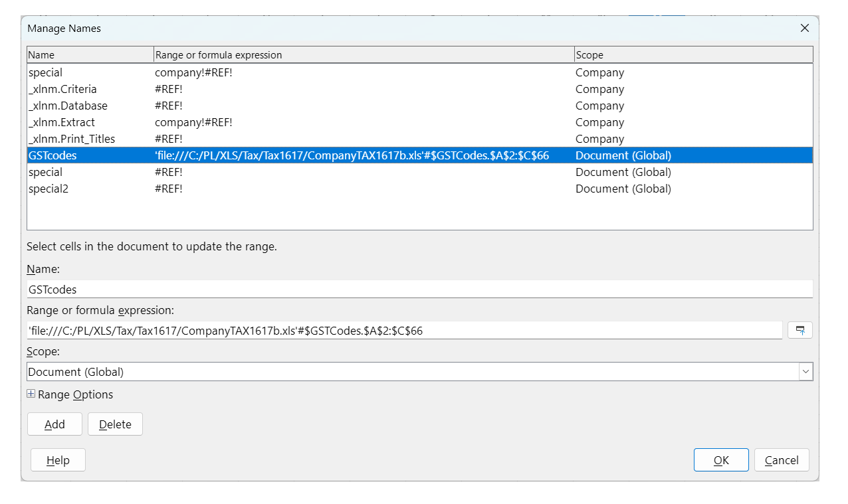Sort list by Name column header
848x504 pixels.
[x=90, y=55]
